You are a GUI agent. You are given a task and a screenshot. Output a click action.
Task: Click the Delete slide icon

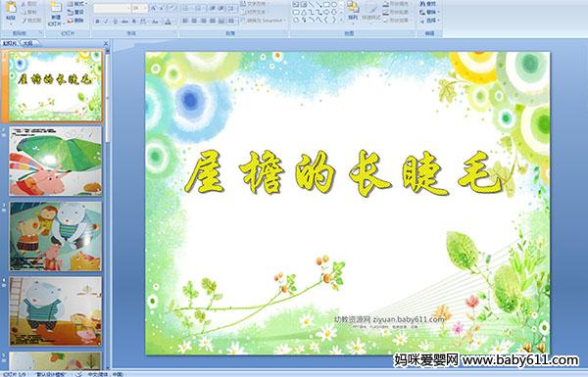tap(75, 21)
